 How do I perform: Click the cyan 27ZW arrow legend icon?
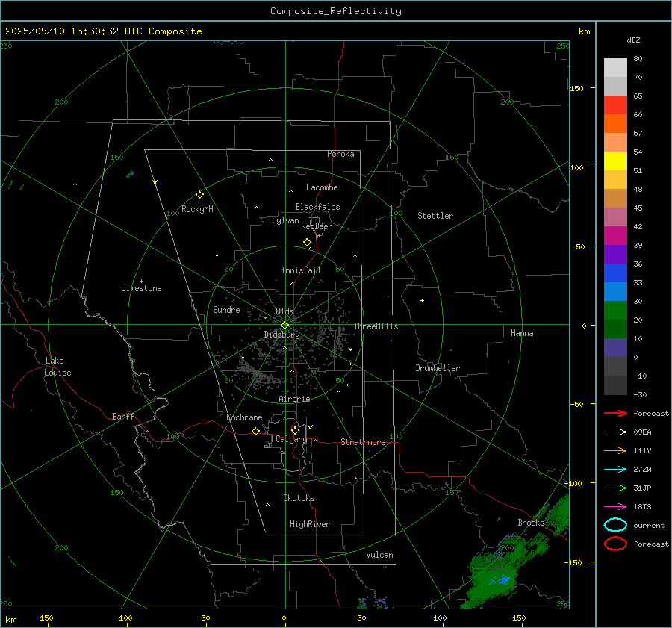click(x=615, y=470)
